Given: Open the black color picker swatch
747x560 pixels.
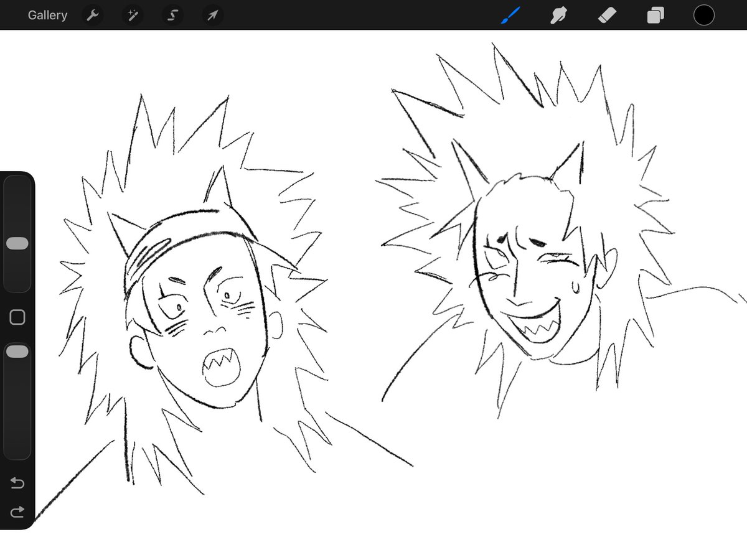Looking at the screenshot, I should click(x=704, y=15).
